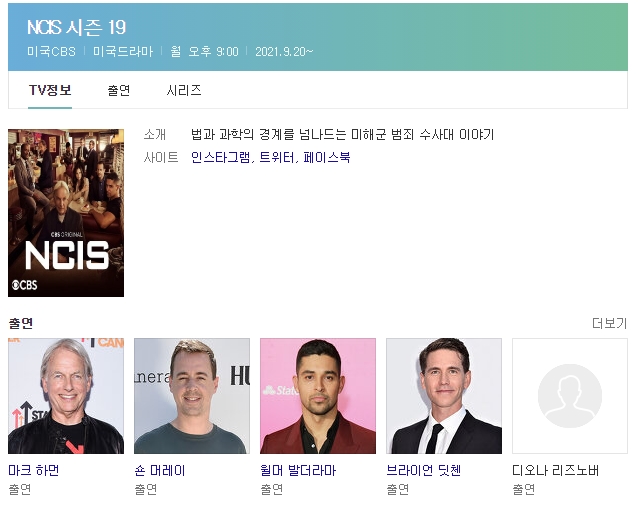Open the 페이스북 site link
The height and width of the screenshot is (513, 638).
pos(326,157)
